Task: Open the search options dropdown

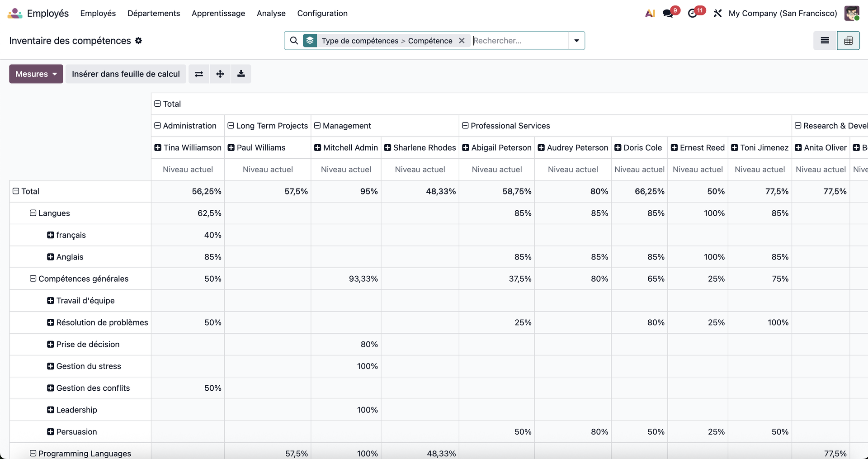Action: (x=576, y=41)
